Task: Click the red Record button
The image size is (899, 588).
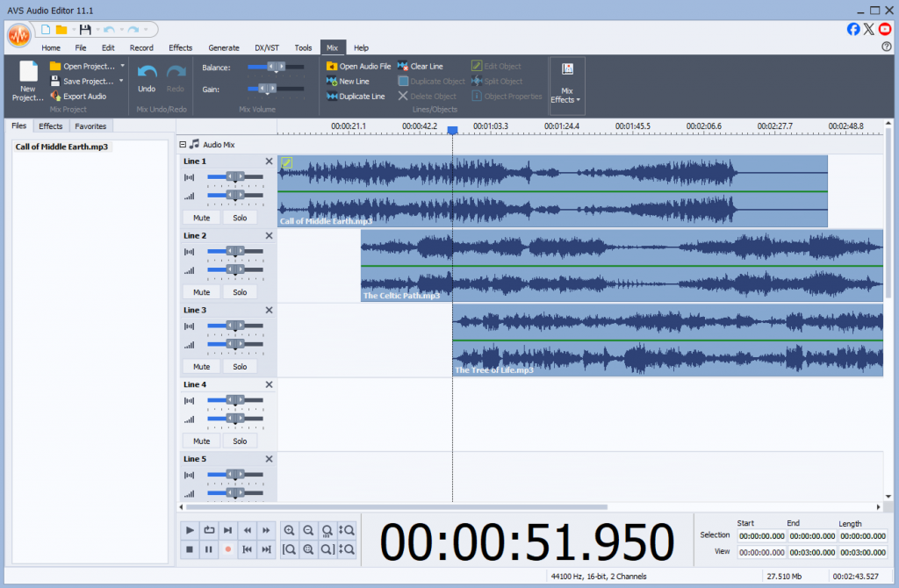Action: pos(228,549)
